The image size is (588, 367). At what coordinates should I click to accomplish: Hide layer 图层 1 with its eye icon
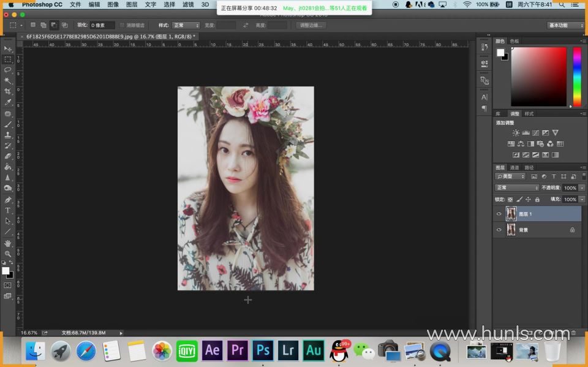click(499, 214)
